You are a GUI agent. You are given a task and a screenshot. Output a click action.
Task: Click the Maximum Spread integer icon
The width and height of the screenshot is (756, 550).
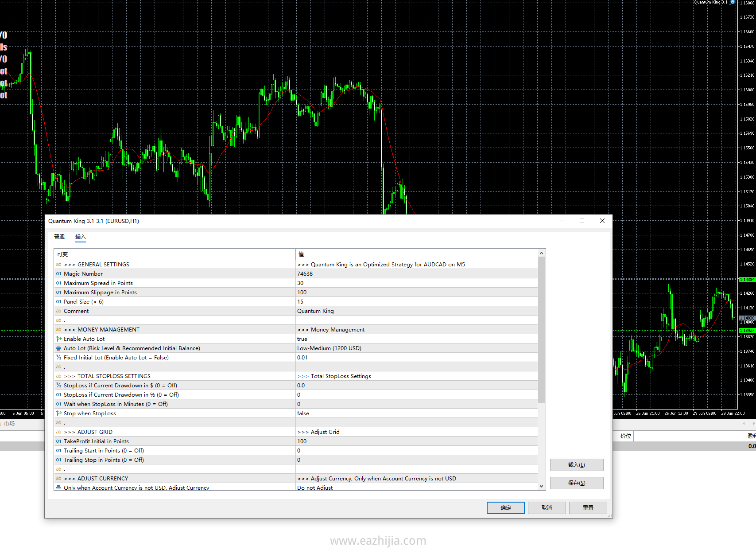(58, 283)
